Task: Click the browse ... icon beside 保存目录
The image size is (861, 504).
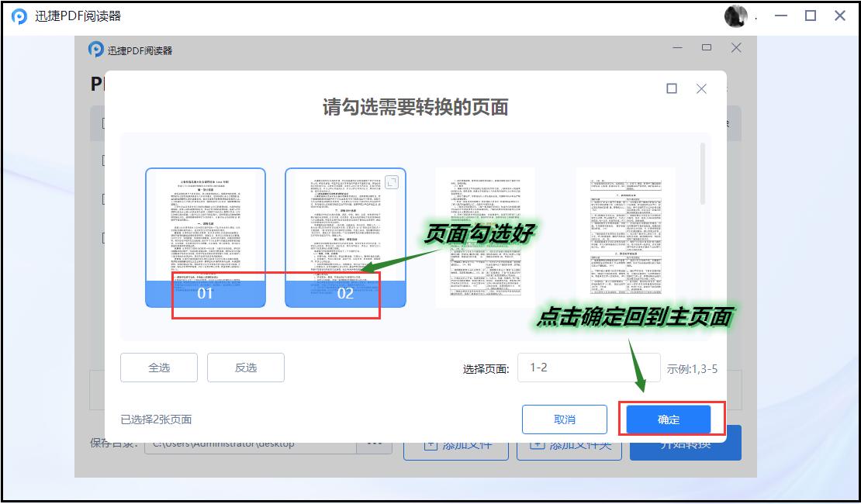Action: pos(374,443)
